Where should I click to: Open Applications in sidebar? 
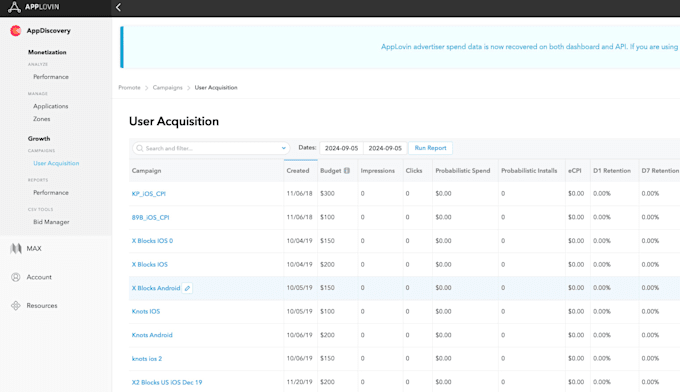click(x=51, y=106)
